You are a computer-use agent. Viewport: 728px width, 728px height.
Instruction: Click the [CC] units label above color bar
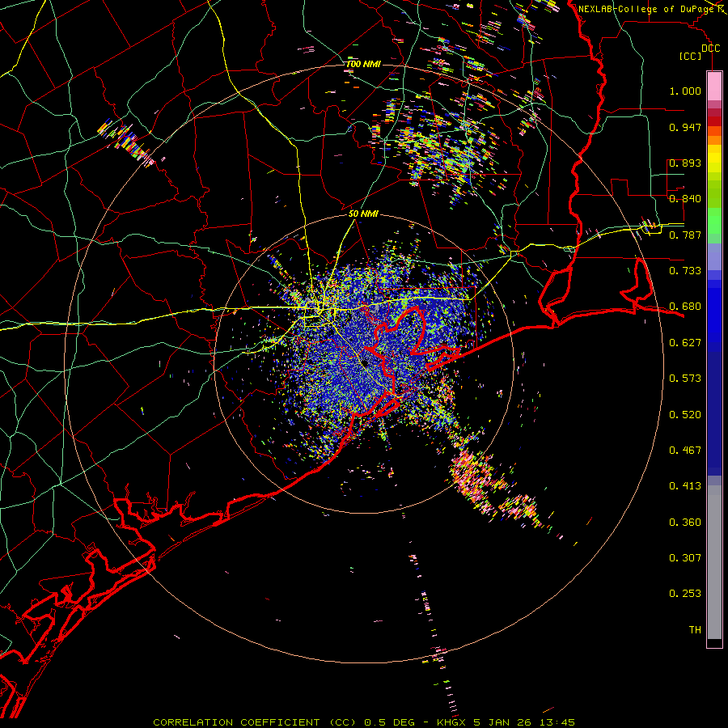click(x=691, y=56)
